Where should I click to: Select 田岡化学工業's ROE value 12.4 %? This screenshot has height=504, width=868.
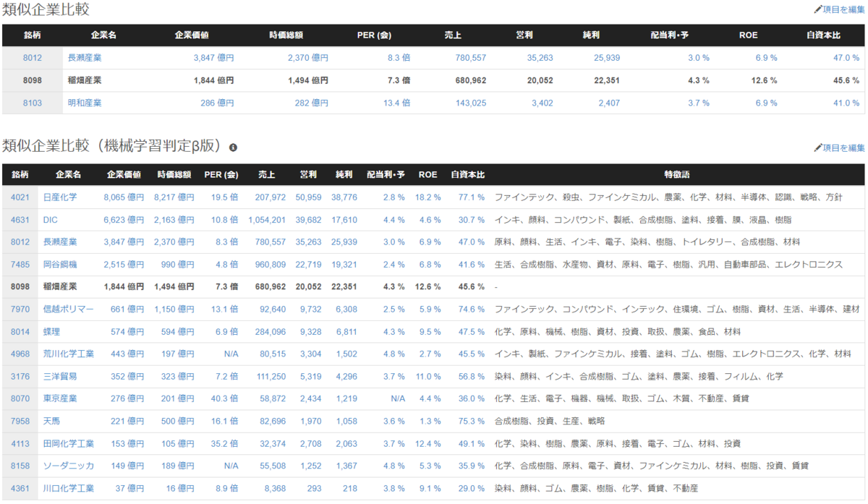point(427,443)
